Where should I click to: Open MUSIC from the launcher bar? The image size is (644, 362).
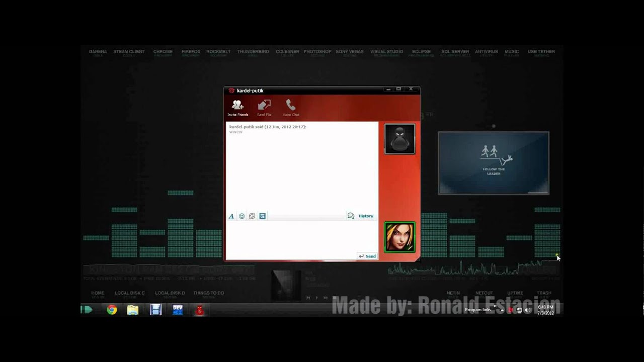point(512,52)
